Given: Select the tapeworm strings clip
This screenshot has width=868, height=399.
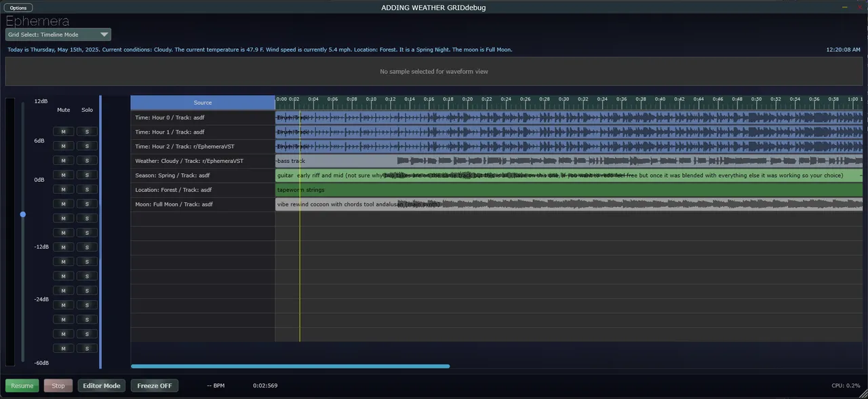Looking at the screenshot, I should (339, 189).
